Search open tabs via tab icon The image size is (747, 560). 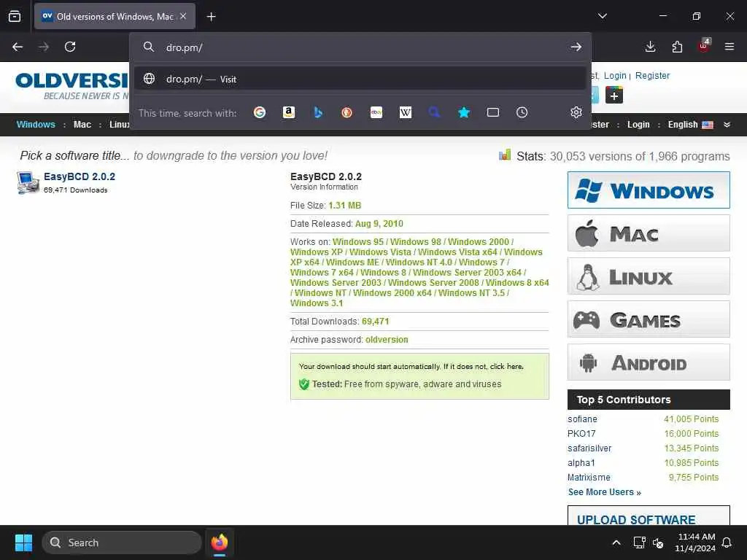(493, 112)
